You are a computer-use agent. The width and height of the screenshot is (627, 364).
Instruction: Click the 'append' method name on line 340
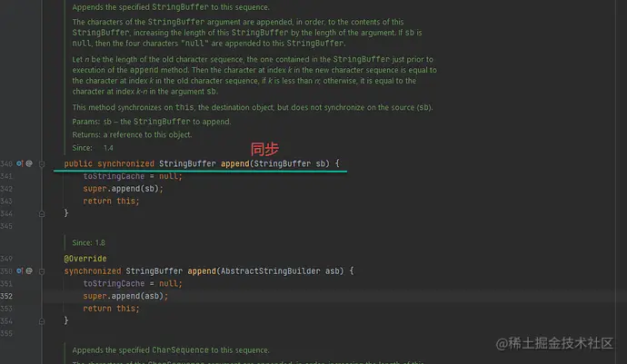click(234, 163)
